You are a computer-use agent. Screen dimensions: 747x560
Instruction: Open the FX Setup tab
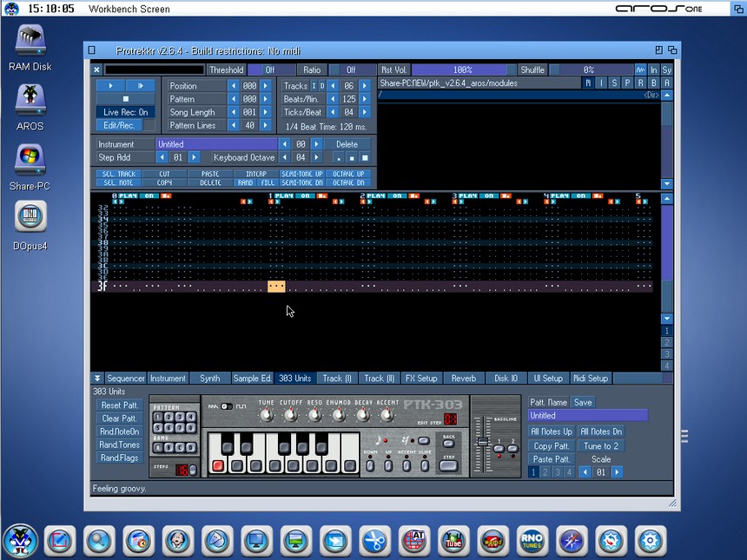(x=421, y=379)
